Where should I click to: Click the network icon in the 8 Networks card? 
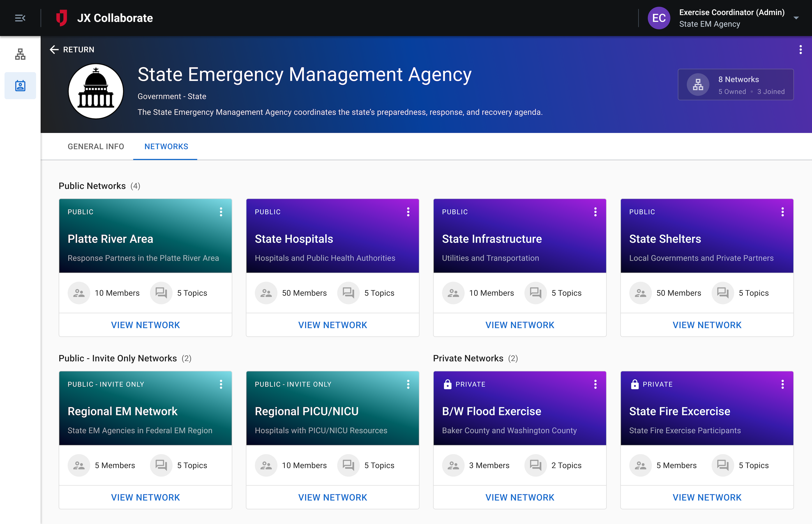[698, 85]
